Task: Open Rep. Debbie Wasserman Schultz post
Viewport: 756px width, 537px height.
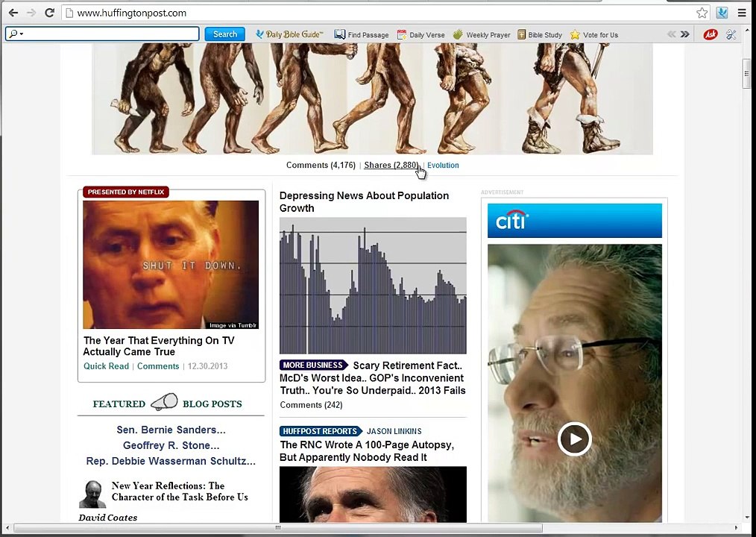Action: click(171, 461)
